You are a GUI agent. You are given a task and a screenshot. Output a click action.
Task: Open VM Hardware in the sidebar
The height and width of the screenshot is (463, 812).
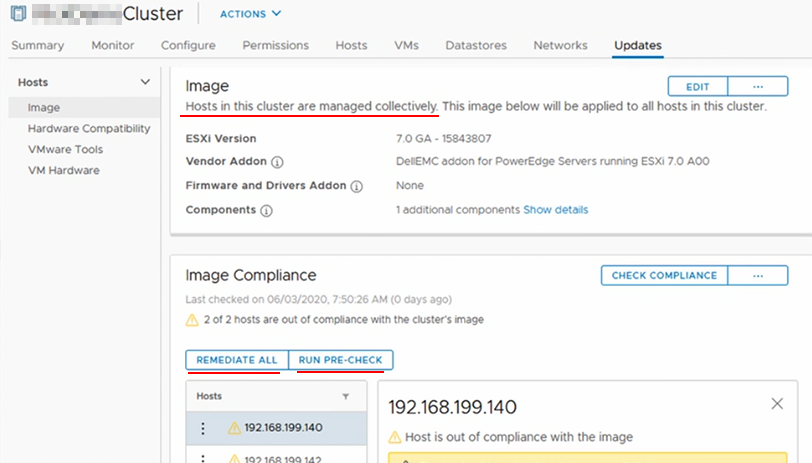click(64, 170)
